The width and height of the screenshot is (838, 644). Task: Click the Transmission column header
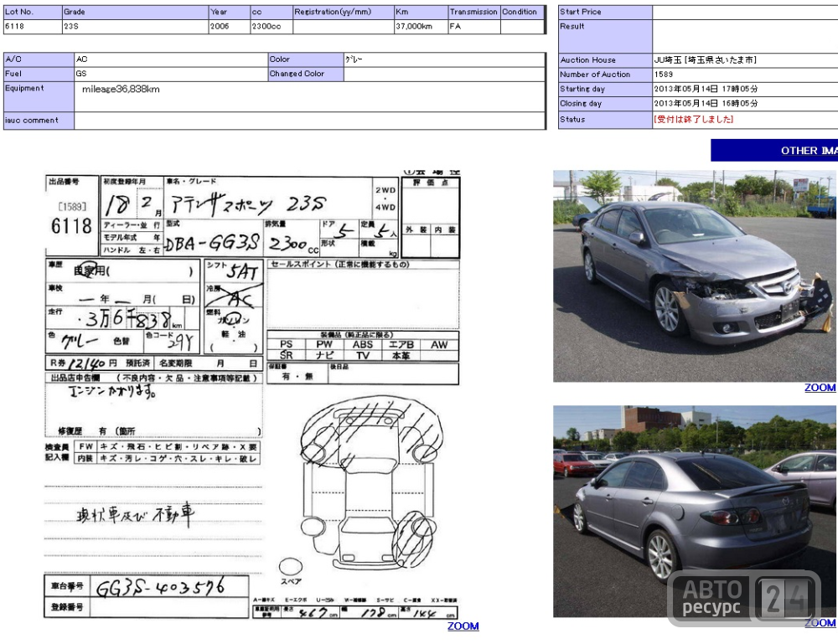(x=474, y=12)
